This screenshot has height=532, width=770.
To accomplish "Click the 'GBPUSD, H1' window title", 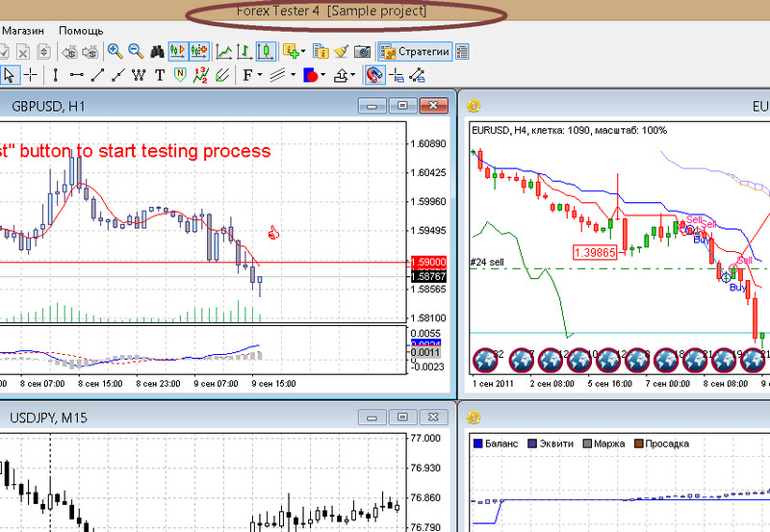I will tap(48, 106).
